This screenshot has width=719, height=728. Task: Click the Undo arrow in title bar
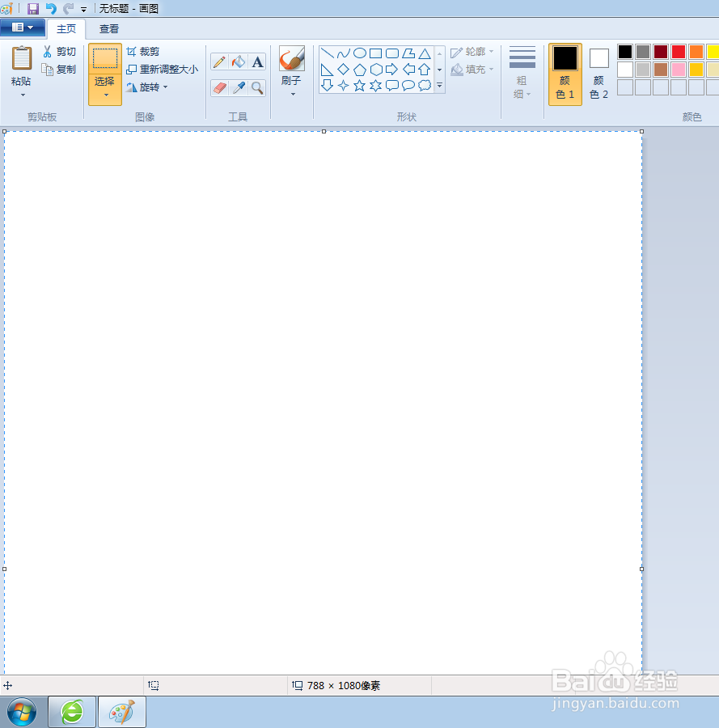tap(51, 8)
